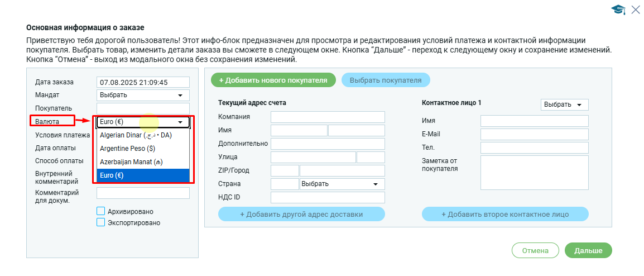Expand the Страна Выбрать dropdown
The height and width of the screenshot is (276, 644).
tap(342, 184)
